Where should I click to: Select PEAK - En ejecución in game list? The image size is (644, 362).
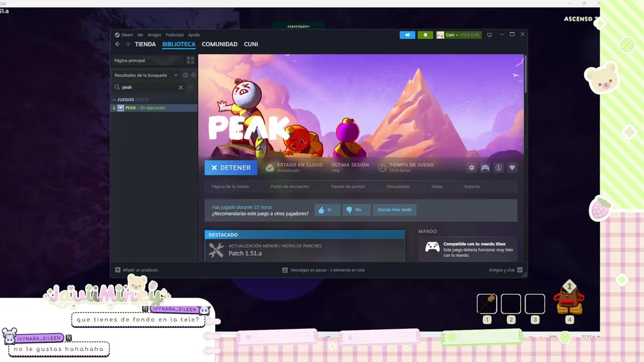(154, 108)
